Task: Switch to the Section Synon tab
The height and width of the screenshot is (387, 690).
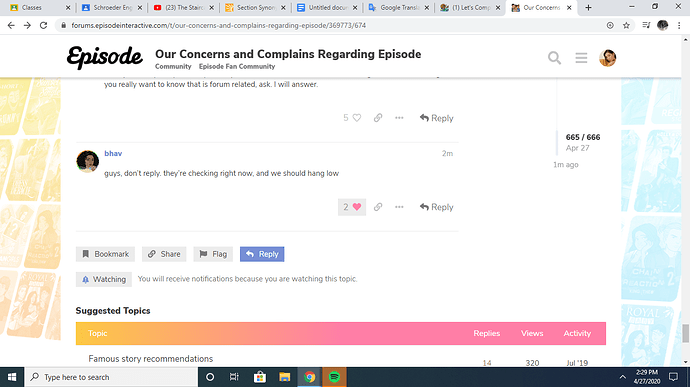Action: [x=256, y=7]
